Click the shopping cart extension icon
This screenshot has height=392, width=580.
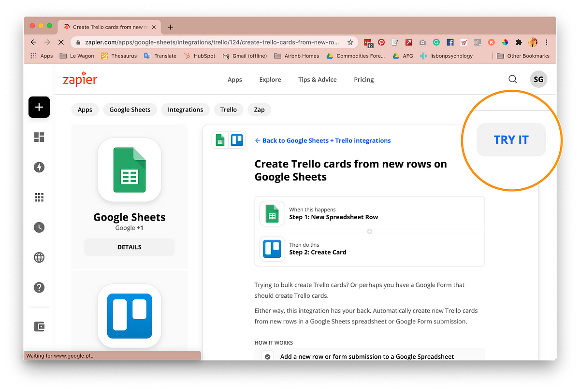click(464, 42)
